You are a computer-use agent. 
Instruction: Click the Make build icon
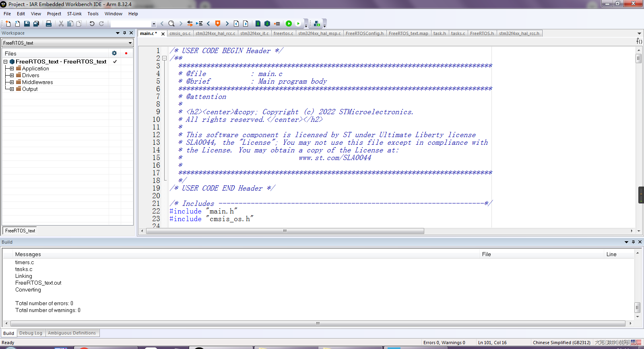[267, 24]
